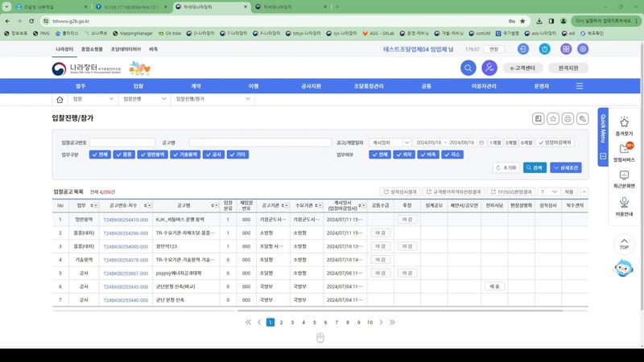The height and width of the screenshot is (362, 644).
Task: Set date range with 3개월 button
Action: (x=511, y=142)
